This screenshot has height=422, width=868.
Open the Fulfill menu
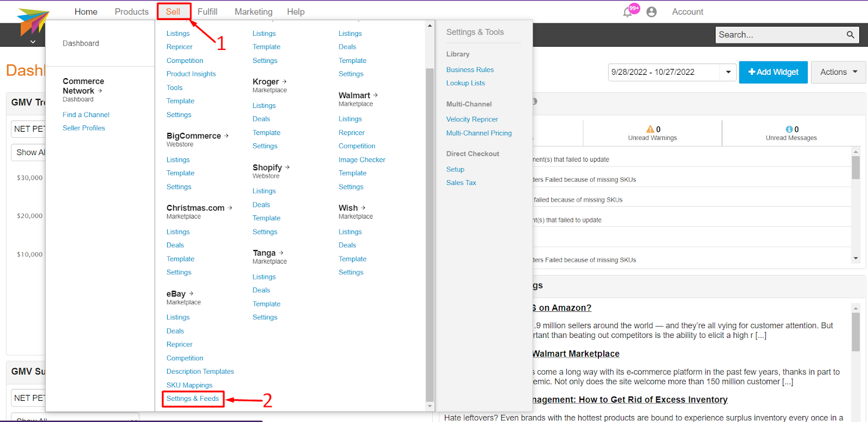click(x=207, y=11)
